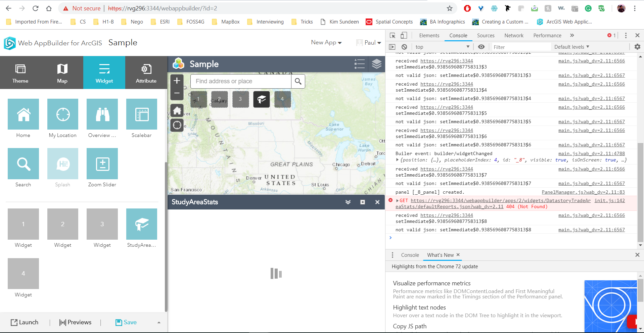Launch the app
The image size is (644, 333).
[x=25, y=322]
